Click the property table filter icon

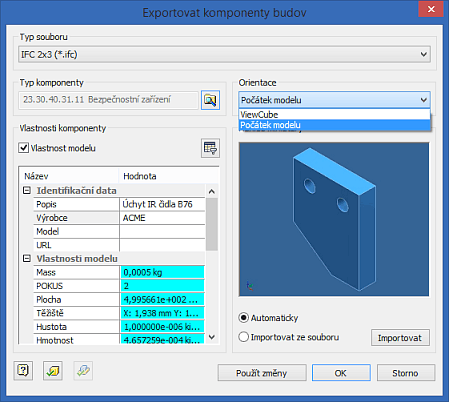[210, 148]
